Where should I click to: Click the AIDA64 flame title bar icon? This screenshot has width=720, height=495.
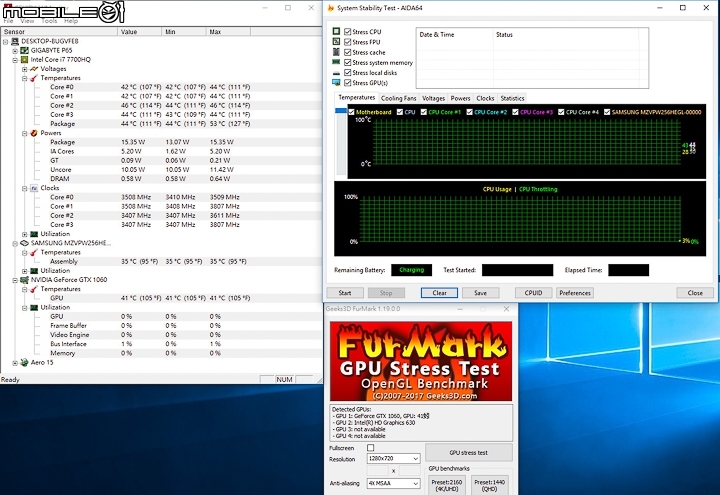pos(331,8)
